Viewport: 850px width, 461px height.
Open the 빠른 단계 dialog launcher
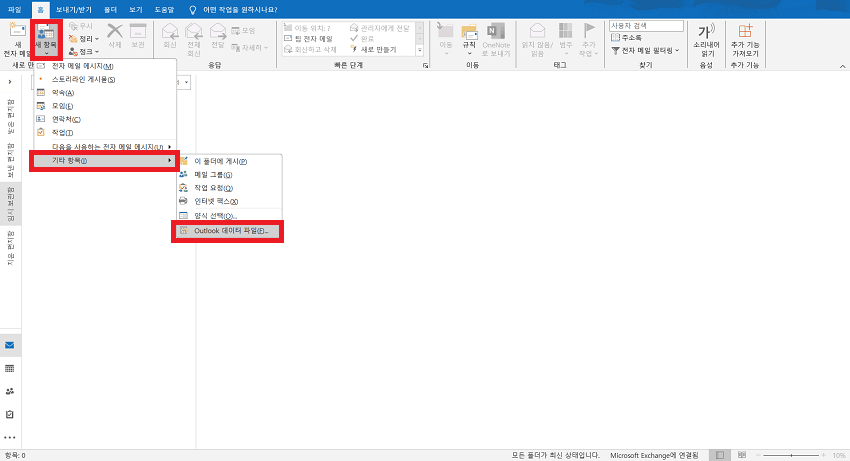tap(426, 66)
